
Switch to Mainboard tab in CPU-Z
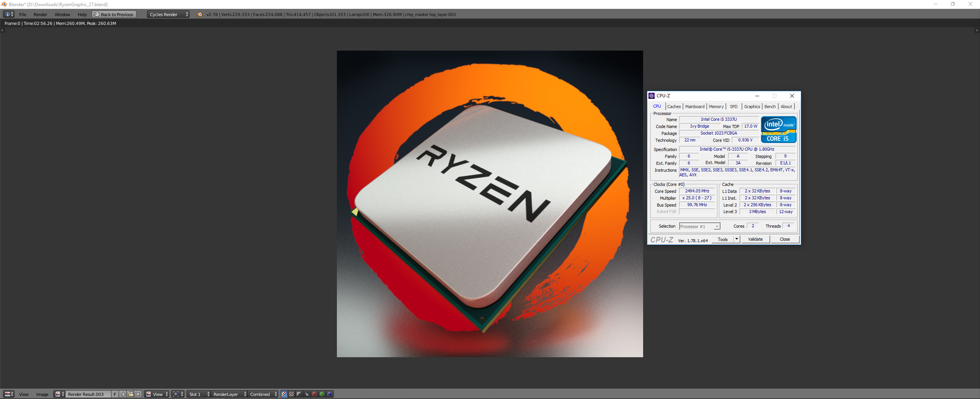point(694,107)
